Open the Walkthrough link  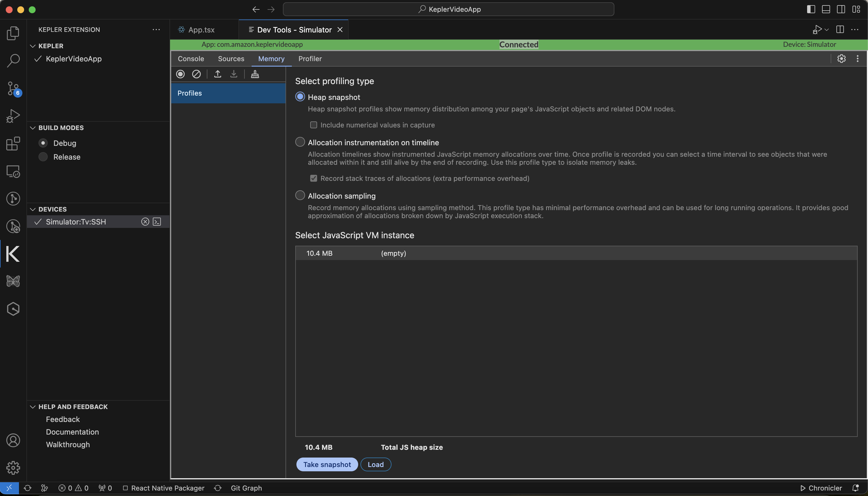click(x=67, y=445)
